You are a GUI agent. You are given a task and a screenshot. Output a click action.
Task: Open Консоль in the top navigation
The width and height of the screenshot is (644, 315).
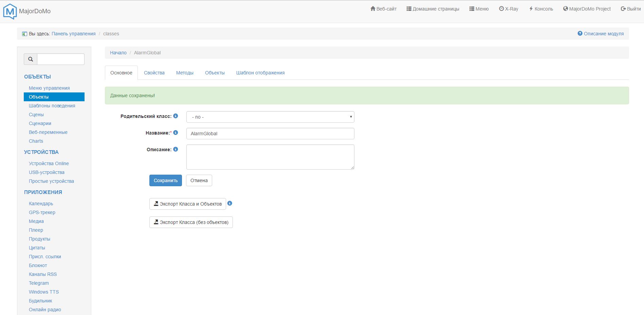(541, 9)
